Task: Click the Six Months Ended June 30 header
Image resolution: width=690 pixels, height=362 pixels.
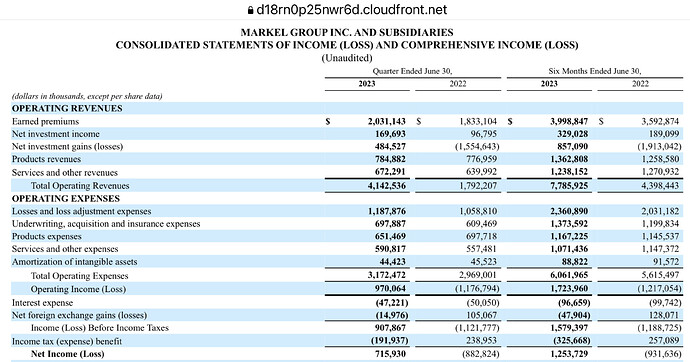Action: pyautogui.click(x=595, y=71)
